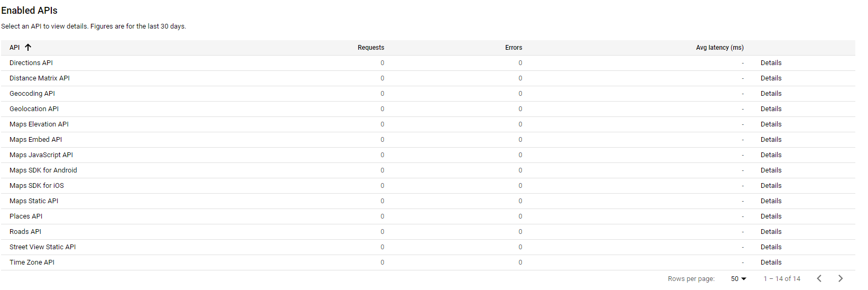Select the Requests value for Directions API

coord(382,63)
